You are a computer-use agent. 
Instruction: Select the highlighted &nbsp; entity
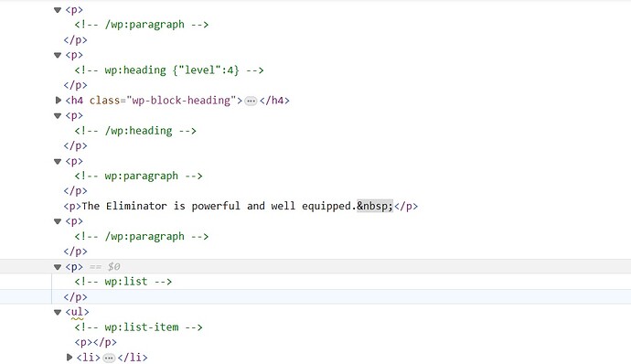(x=375, y=206)
